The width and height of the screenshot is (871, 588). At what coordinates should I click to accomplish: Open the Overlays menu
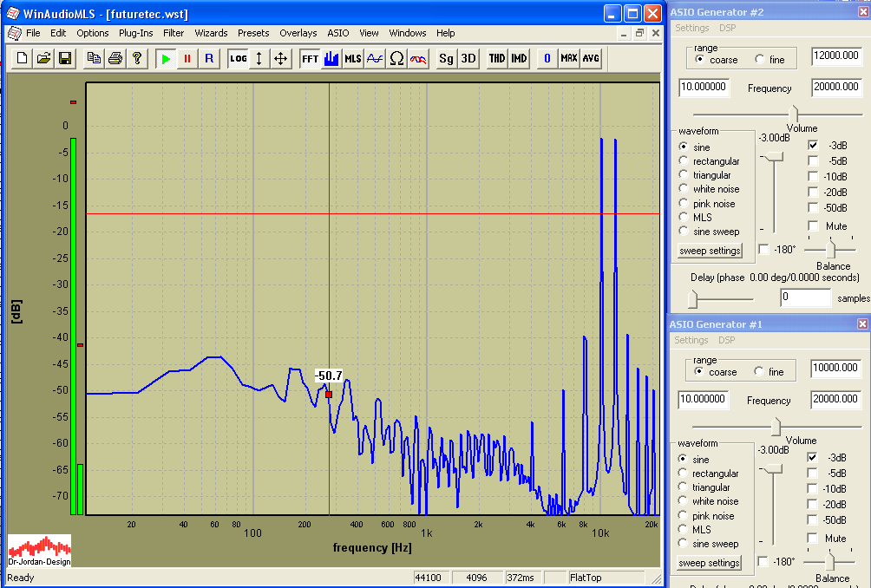298,33
